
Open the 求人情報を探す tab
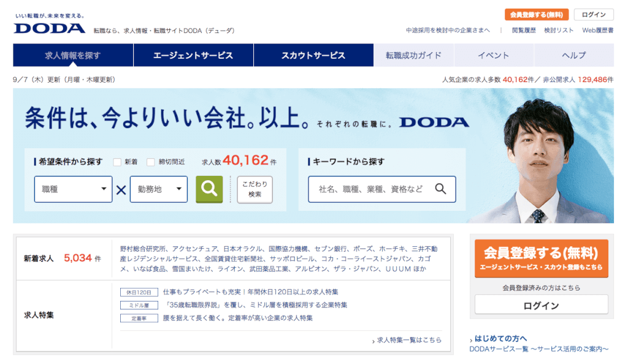coord(73,55)
